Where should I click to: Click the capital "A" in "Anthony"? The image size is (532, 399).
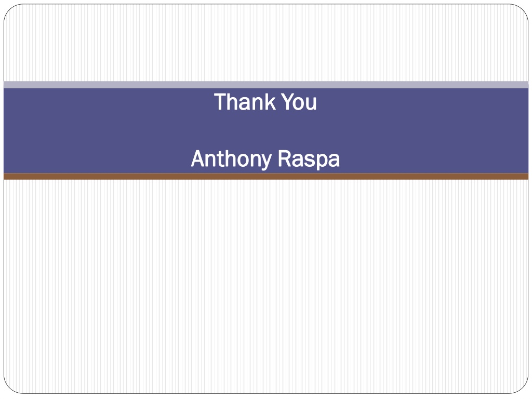click(x=198, y=158)
